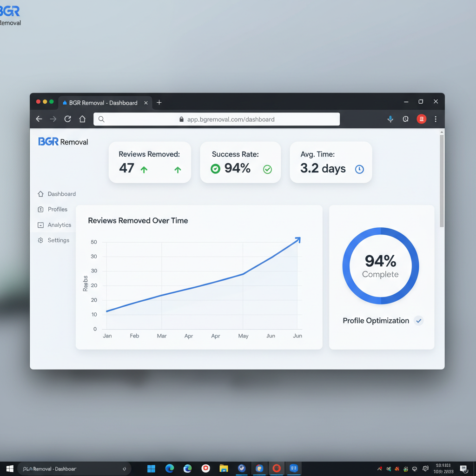This screenshot has width=476, height=476.
Task: Click the outlined green check in Success Rate card
Action: 267,169
